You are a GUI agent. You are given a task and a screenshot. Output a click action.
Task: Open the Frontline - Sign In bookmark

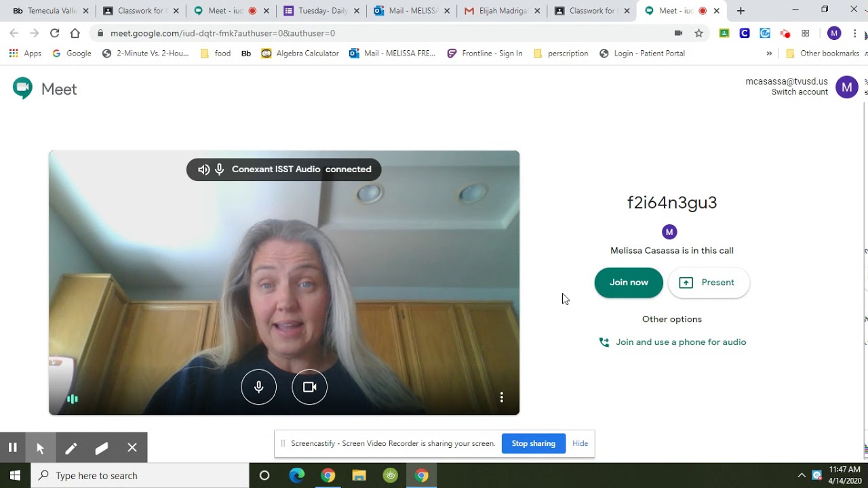484,54
